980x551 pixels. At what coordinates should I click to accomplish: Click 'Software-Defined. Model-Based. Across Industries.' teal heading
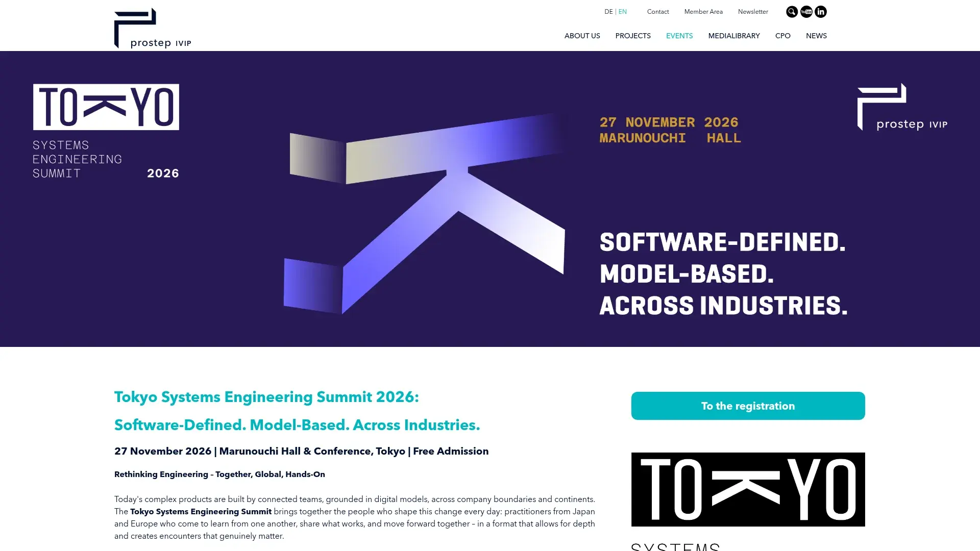(297, 425)
